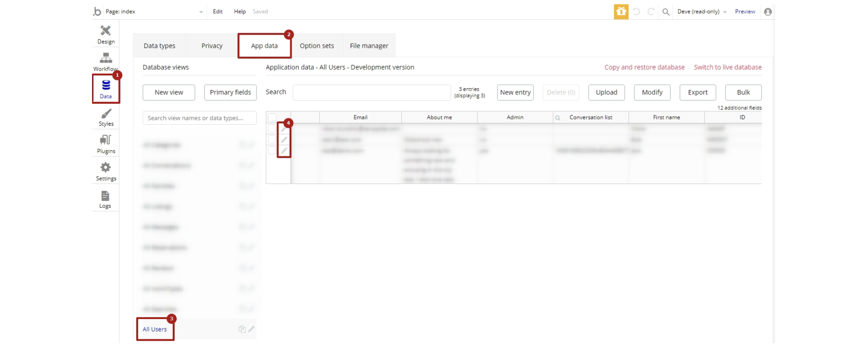
Task: Click the Email column header
Action: point(360,118)
